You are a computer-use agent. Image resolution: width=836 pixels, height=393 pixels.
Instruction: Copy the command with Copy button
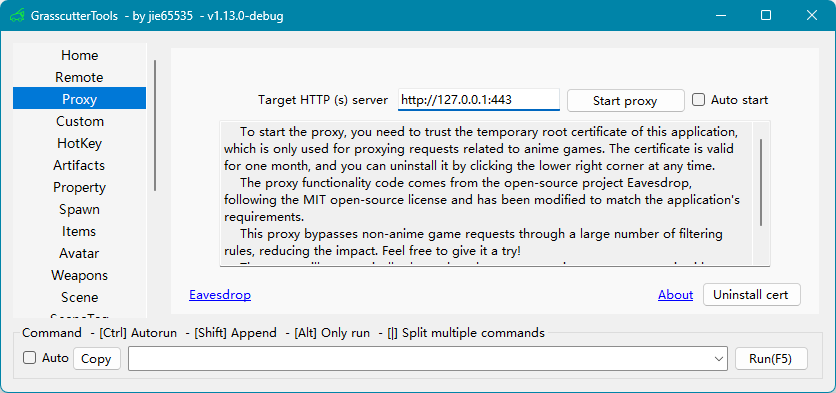pos(97,359)
